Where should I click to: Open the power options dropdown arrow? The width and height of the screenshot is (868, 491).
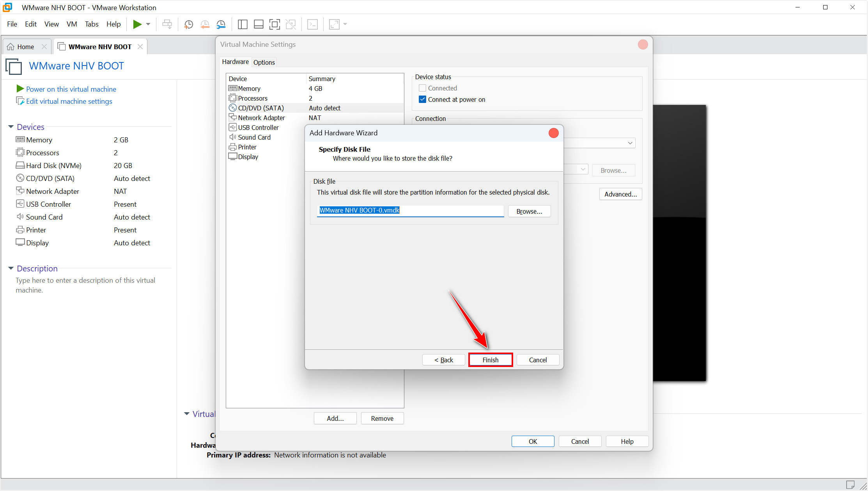[x=148, y=24]
